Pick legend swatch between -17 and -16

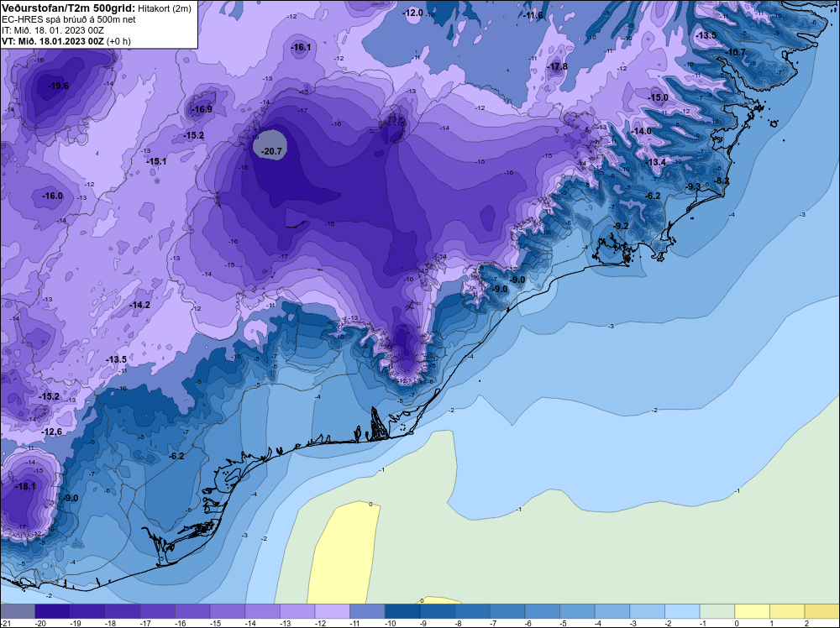pos(158,611)
